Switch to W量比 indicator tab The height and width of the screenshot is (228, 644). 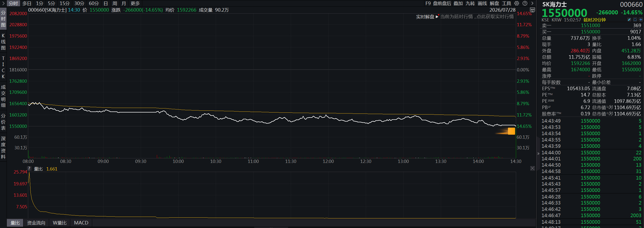(60, 223)
